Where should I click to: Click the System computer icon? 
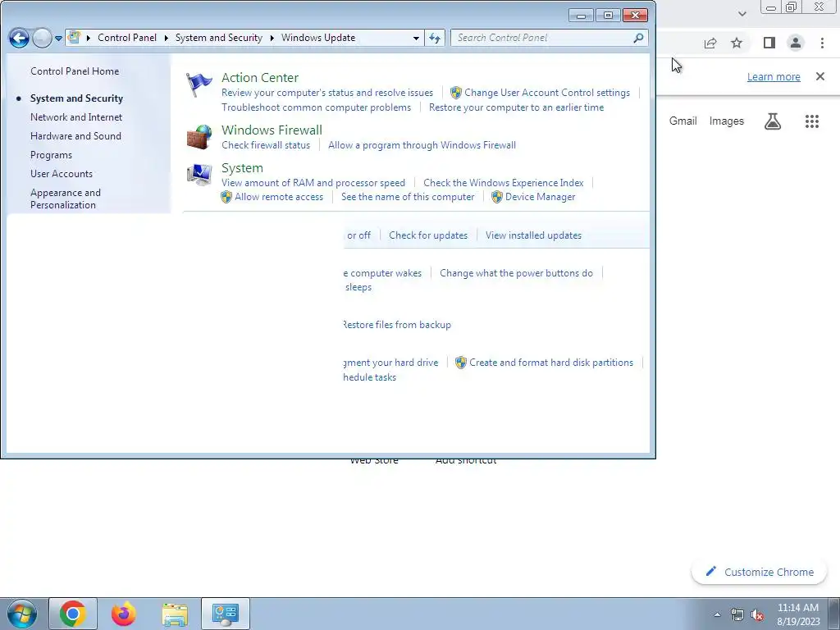click(199, 175)
